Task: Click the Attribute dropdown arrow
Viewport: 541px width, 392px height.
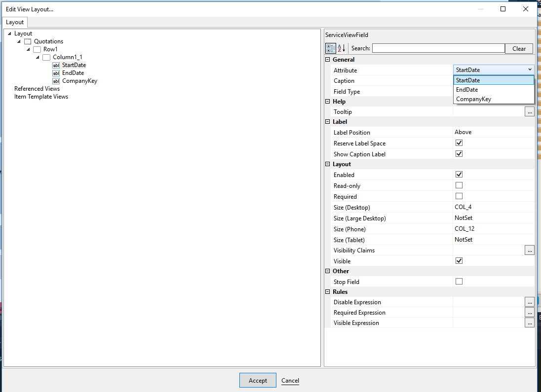Action: (530, 70)
